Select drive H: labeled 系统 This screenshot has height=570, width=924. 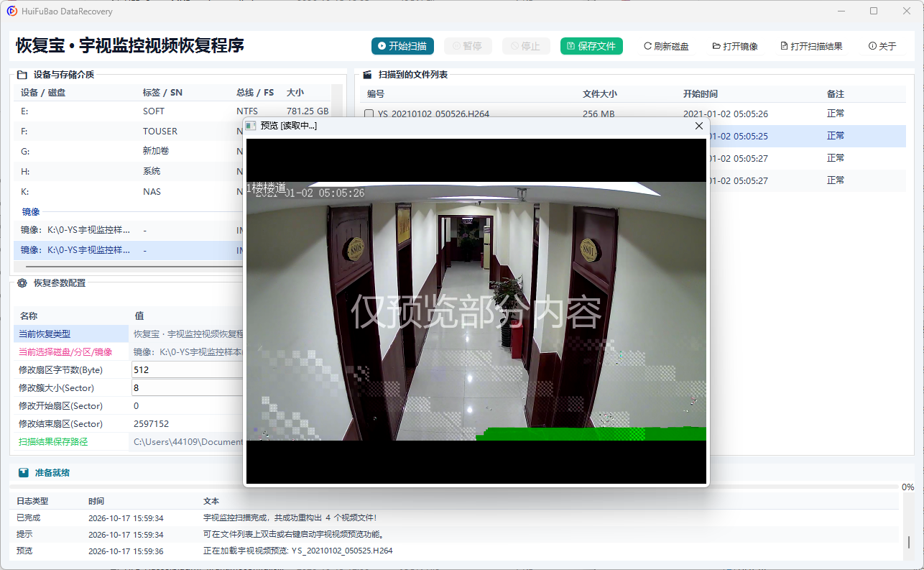tap(172, 172)
